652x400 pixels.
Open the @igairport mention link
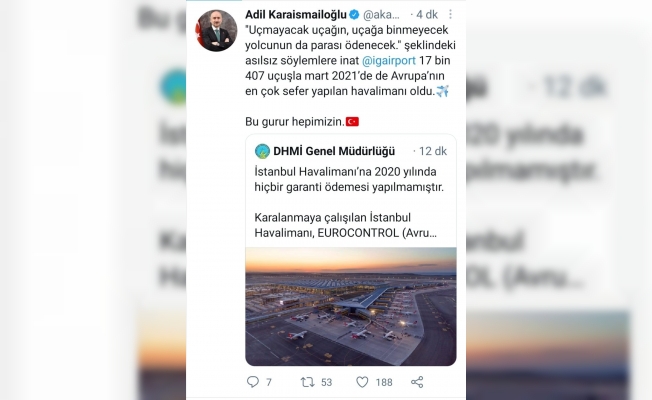[389, 61]
